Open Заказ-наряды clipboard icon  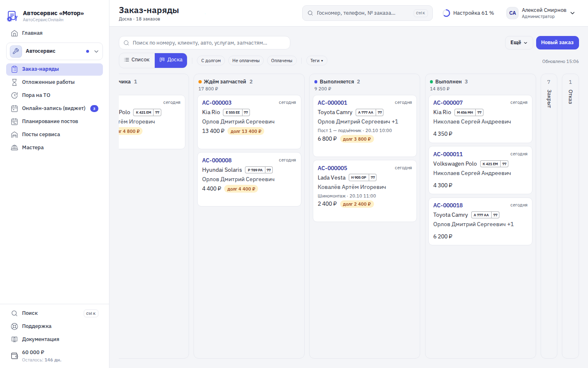pyautogui.click(x=14, y=69)
